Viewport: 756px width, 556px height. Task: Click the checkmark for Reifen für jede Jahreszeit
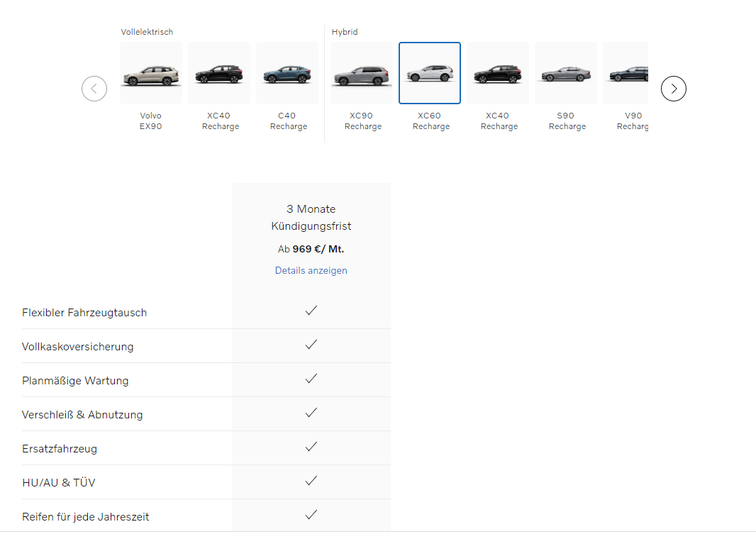point(311,515)
